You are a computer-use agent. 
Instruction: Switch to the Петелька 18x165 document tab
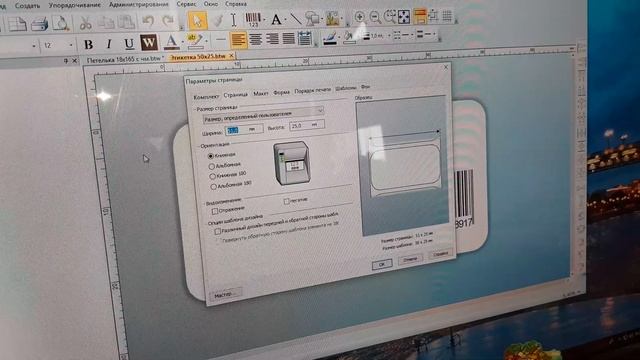pos(124,59)
